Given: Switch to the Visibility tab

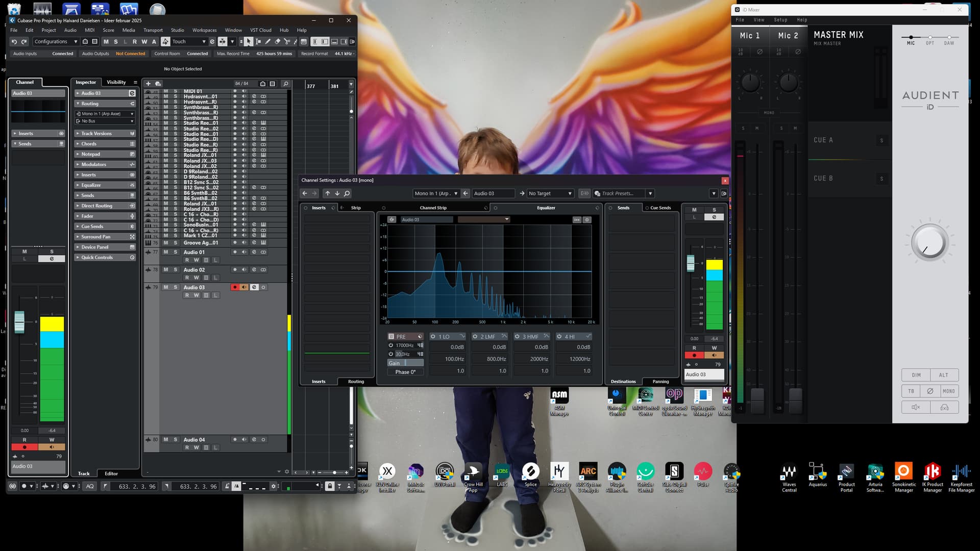Looking at the screenshot, I should pos(116,82).
